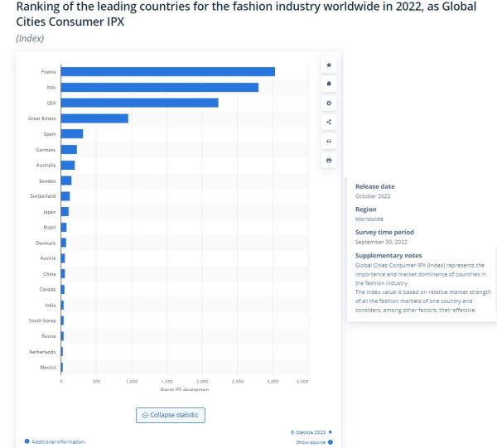
Task: Click the Italy bar in the chart
Action: click(160, 87)
